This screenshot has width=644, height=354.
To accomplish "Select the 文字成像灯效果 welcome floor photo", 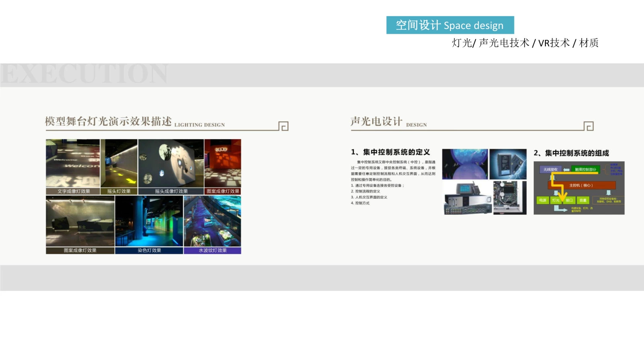I will pyautogui.click(x=73, y=163).
